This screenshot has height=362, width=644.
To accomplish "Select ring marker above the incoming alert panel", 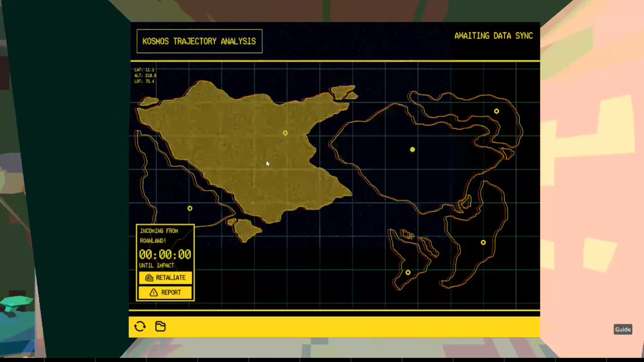I will (x=190, y=208).
